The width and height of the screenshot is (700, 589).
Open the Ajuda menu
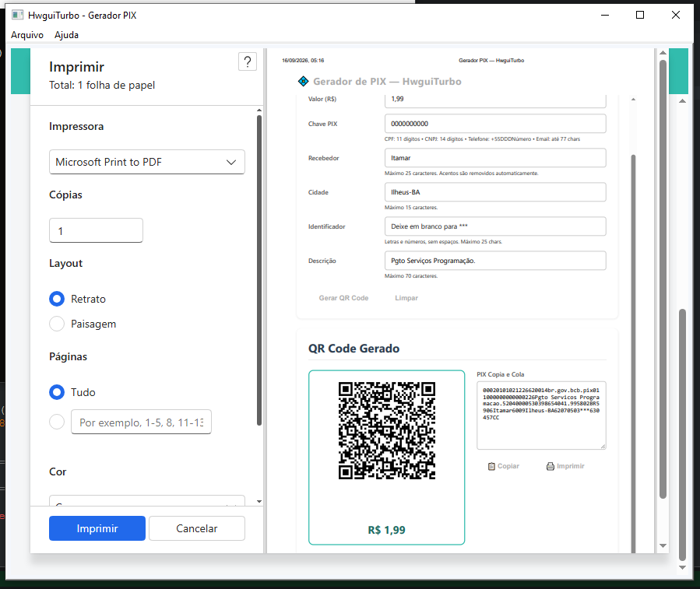[x=66, y=35]
